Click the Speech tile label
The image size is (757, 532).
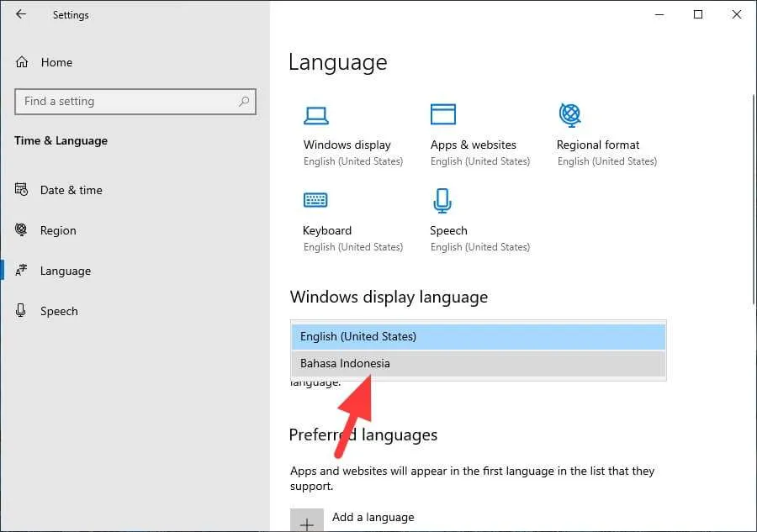click(x=448, y=230)
